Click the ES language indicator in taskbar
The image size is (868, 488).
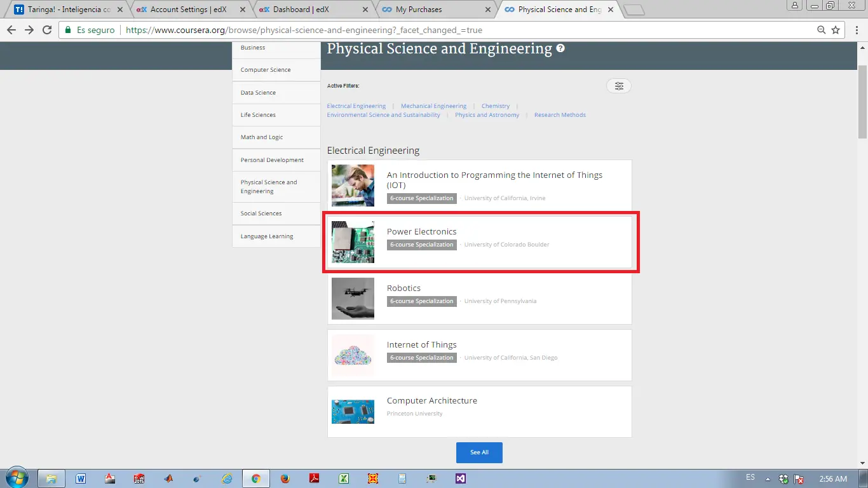coord(750,477)
